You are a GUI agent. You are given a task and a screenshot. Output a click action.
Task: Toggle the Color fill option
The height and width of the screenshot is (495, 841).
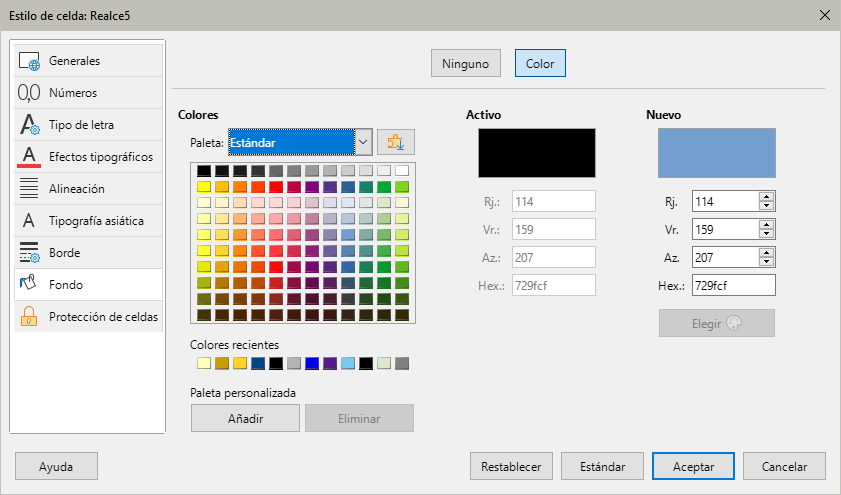pos(540,64)
